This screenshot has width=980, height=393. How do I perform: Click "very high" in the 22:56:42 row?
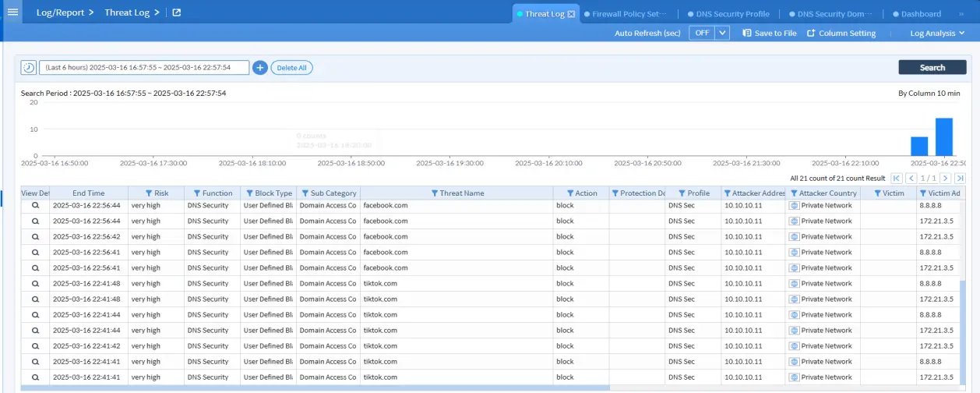(146, 237)
